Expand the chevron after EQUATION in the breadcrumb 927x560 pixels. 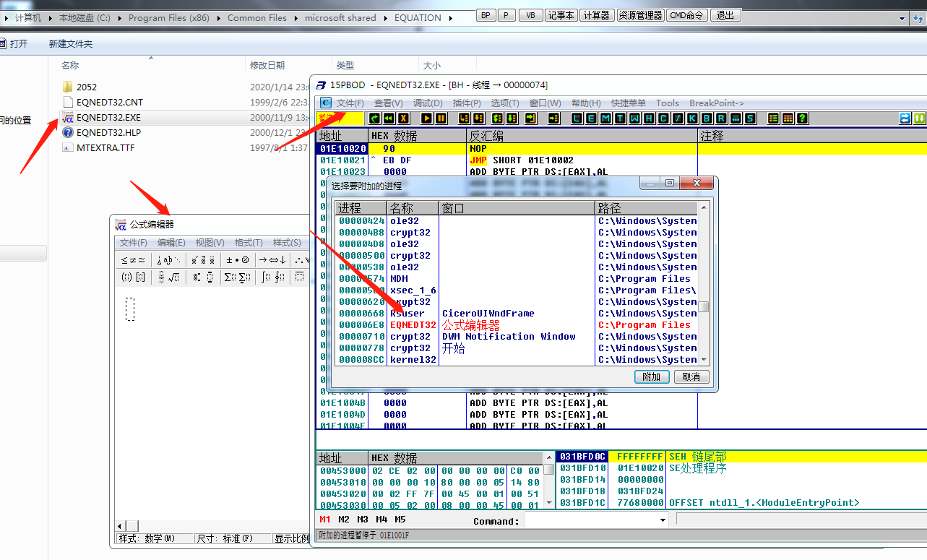click(x=450, y=18)
